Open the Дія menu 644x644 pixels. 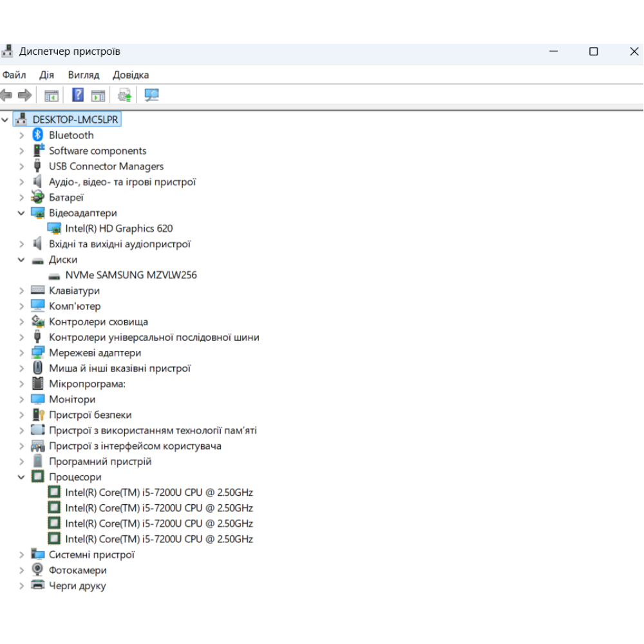pyautogui.click(x=47, y=75)
